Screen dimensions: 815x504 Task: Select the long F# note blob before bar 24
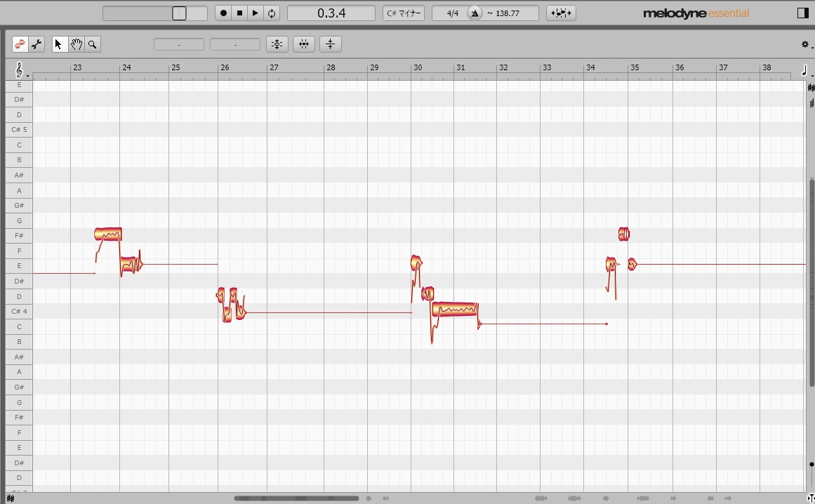(x=108, y=234)
